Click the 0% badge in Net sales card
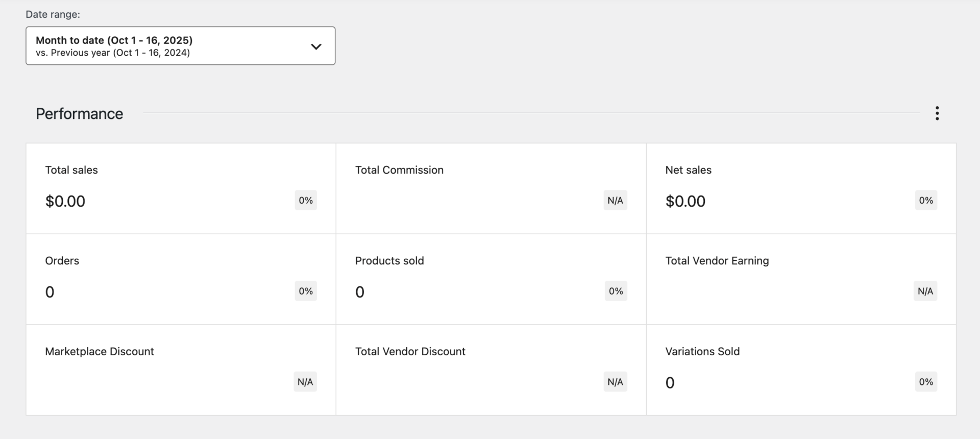This screenshot has width=980, height=439. 925,201
